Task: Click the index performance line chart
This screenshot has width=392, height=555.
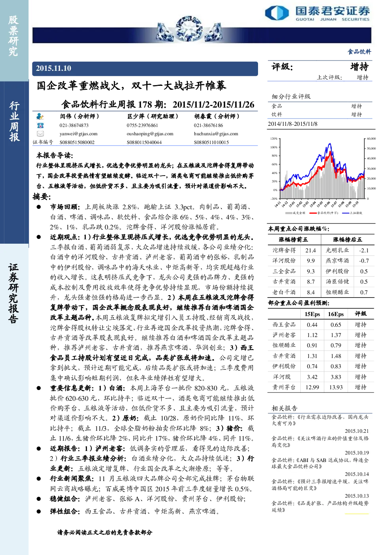Action: coord(322,172)
